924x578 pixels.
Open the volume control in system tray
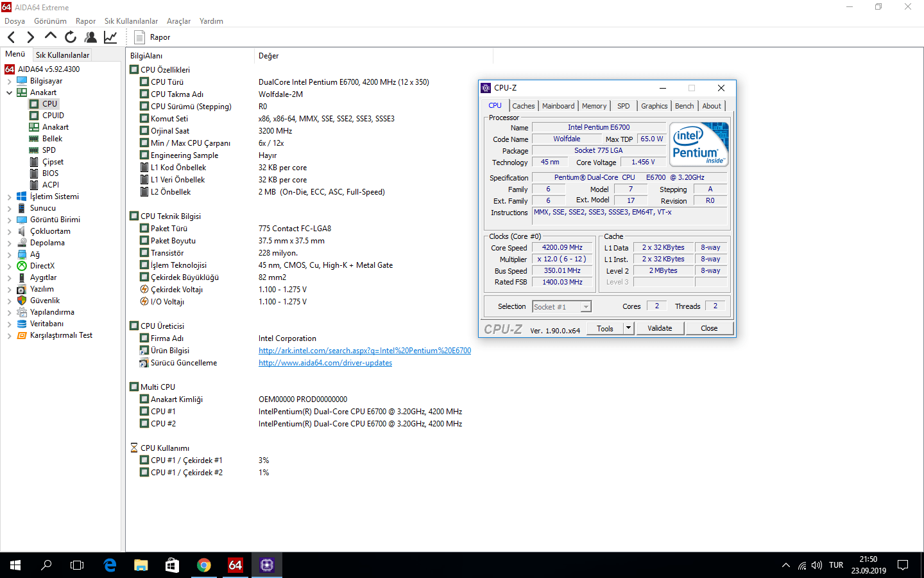click(x=817, y=565)
